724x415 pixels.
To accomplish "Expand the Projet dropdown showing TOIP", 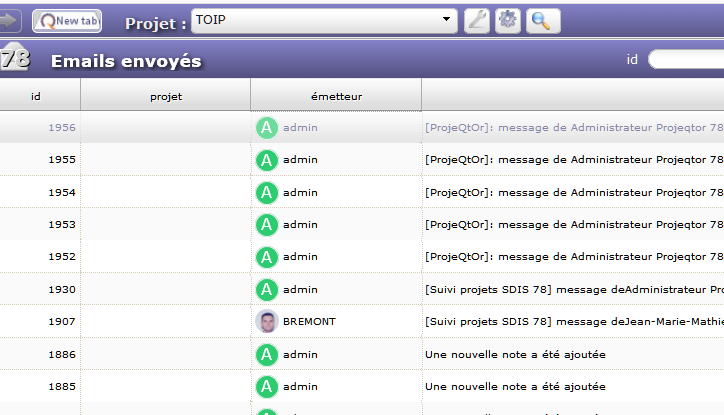I will tap(445, 20).
